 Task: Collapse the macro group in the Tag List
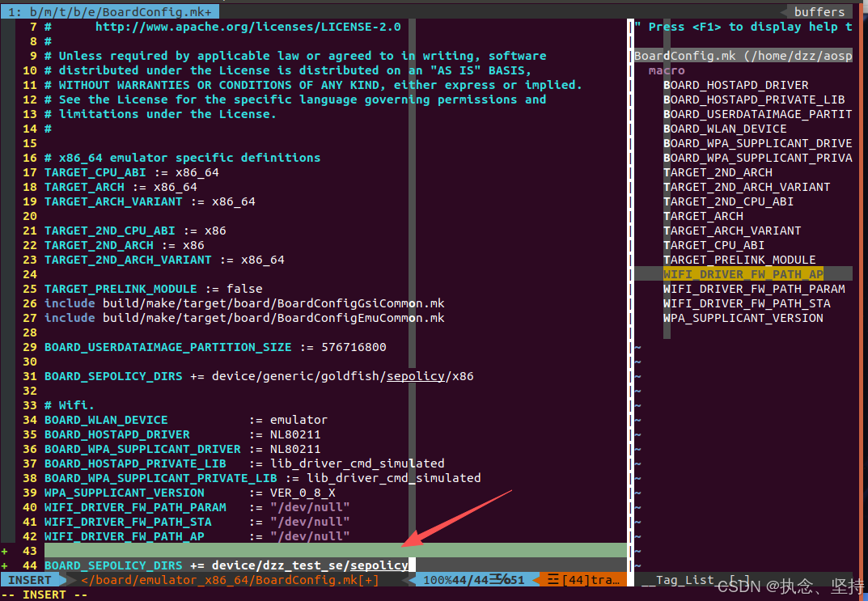(x=667, y=70)
